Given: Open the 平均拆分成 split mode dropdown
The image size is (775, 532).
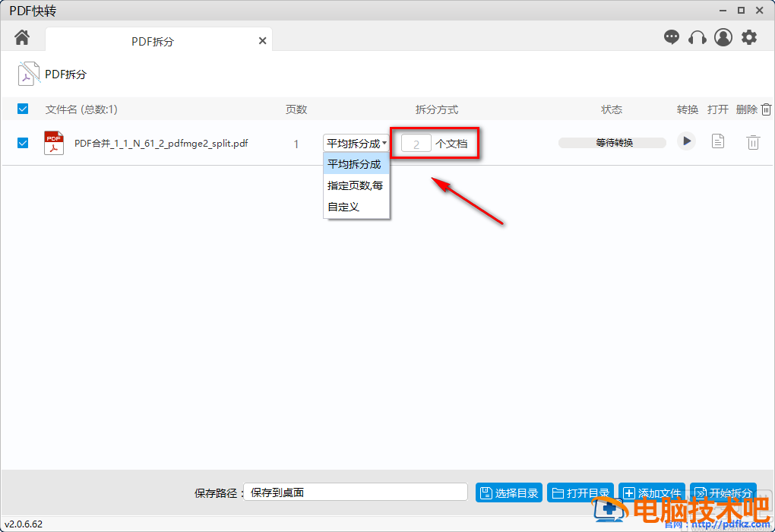Looking at the screenshot, I should coord(356,144).
